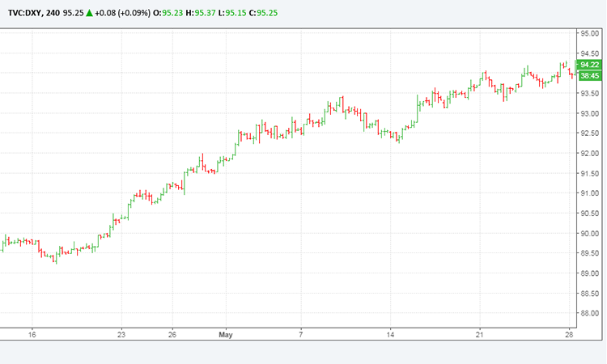607x364 pixels.
Task: Click the 23 date on the time axis
Action: (121, 334)
